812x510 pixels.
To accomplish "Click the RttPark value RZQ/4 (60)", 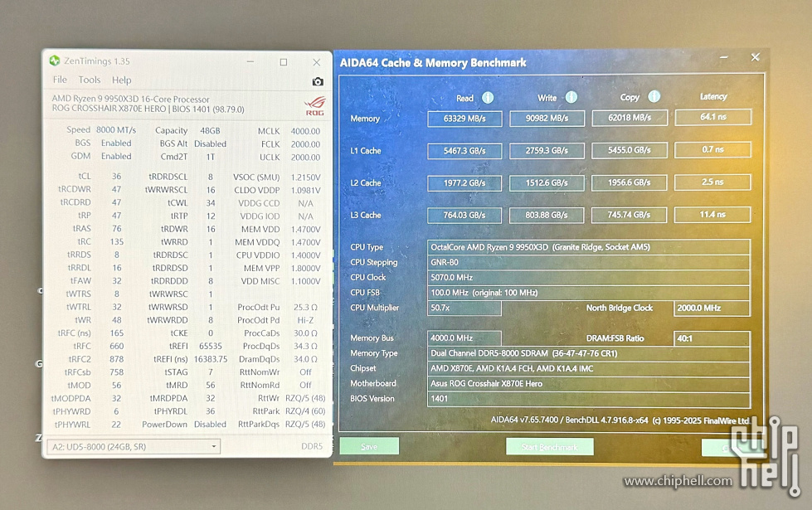I will (305, 411).
